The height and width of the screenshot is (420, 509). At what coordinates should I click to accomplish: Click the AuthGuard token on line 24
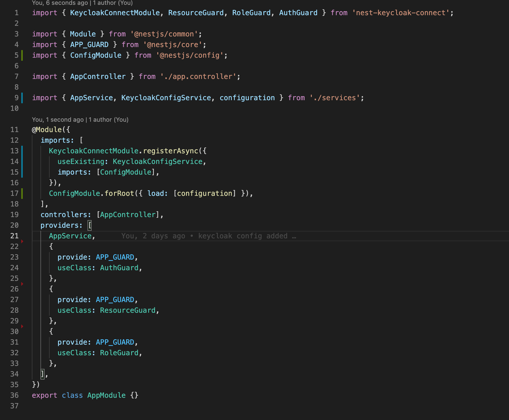[x=119, y=267]
